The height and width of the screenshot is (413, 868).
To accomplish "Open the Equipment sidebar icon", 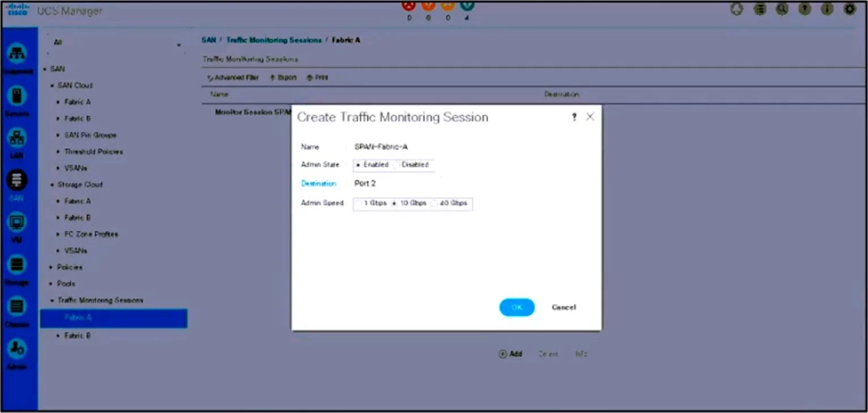I will coord(17,53).
